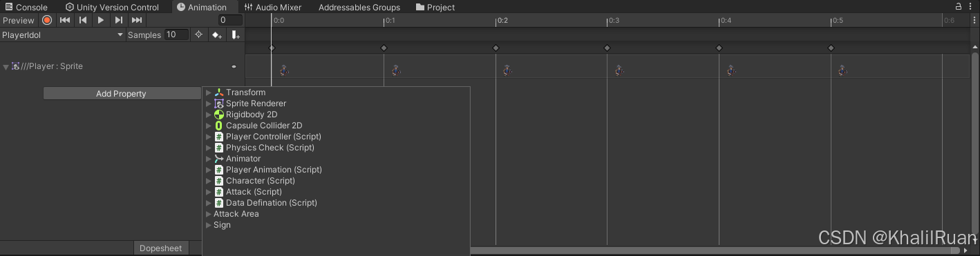980x256 pixels.
Task: Switch to the Addressables Groups tab
Action: tap(359, 7)
